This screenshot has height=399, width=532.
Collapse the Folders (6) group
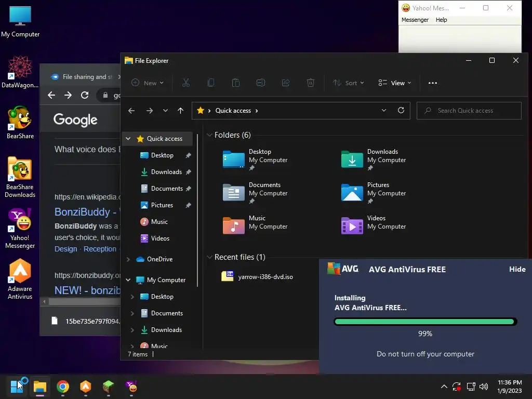tap(209, 135)
